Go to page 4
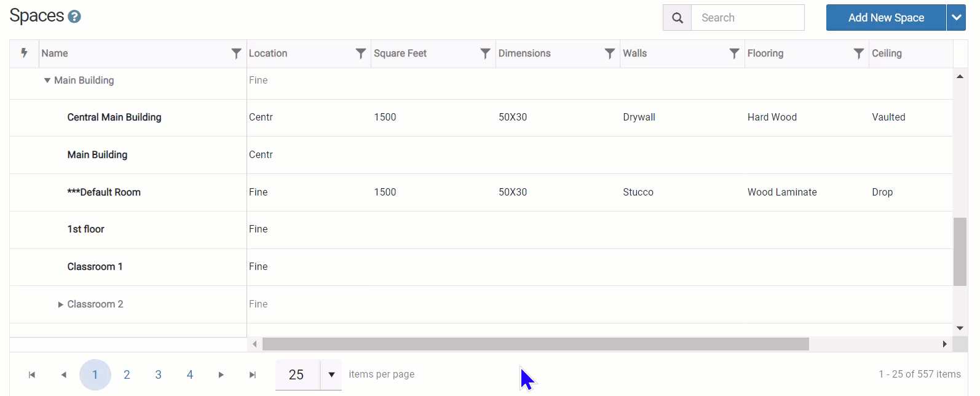The height and width of the screenshot is (396, 980). tap(190, 374)
